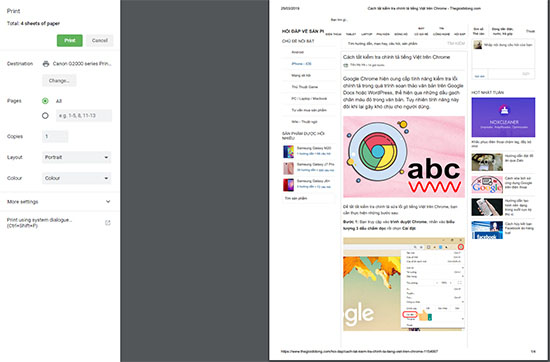The height and width of the screenshot is (362, 550).
Task: Open the Change destination button
Action: 59,81
